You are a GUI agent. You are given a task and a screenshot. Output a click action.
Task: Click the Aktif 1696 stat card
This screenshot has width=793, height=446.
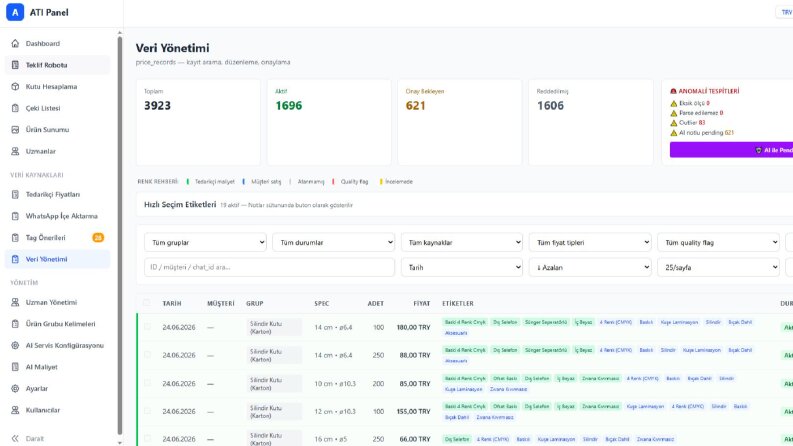tap(329, 122)
